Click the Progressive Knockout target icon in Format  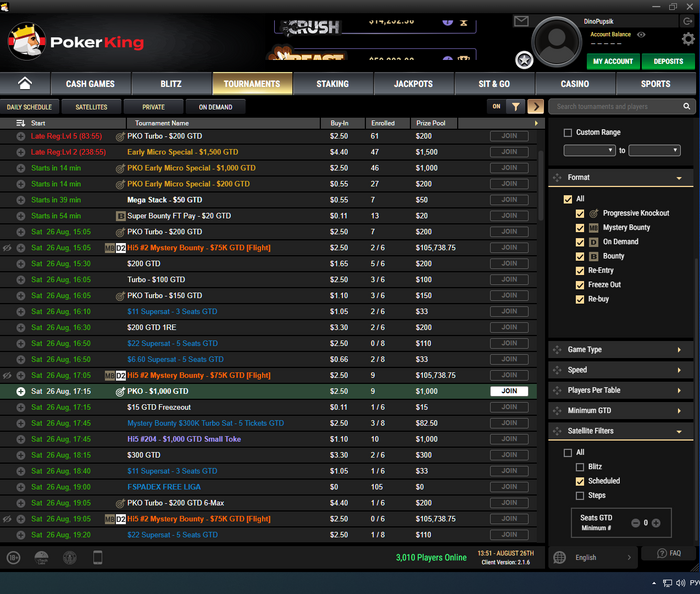594,213
